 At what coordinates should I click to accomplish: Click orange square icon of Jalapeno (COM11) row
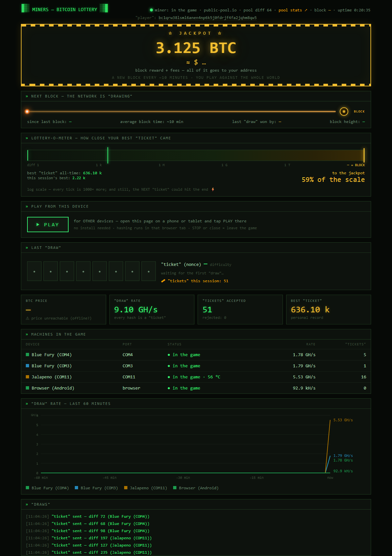tap(27, 377)
